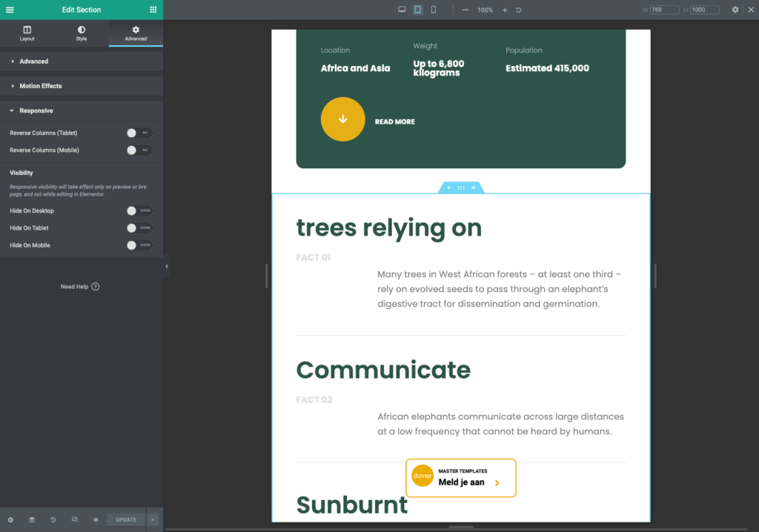Screen dimensions: 759x532
Task: Open the History icon in footer
Action: pyautogui.click(x=53, y=519)
